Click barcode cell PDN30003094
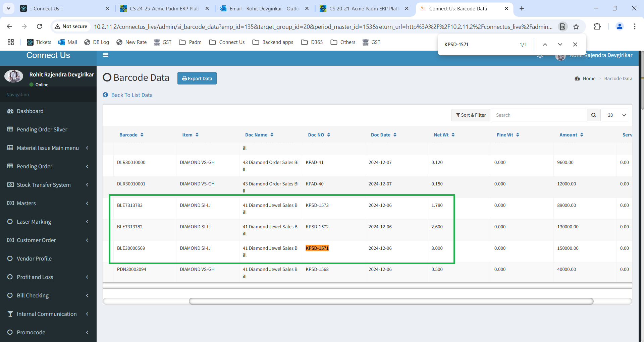This screenshot has width=644, height=342. [x=131, y=269]
